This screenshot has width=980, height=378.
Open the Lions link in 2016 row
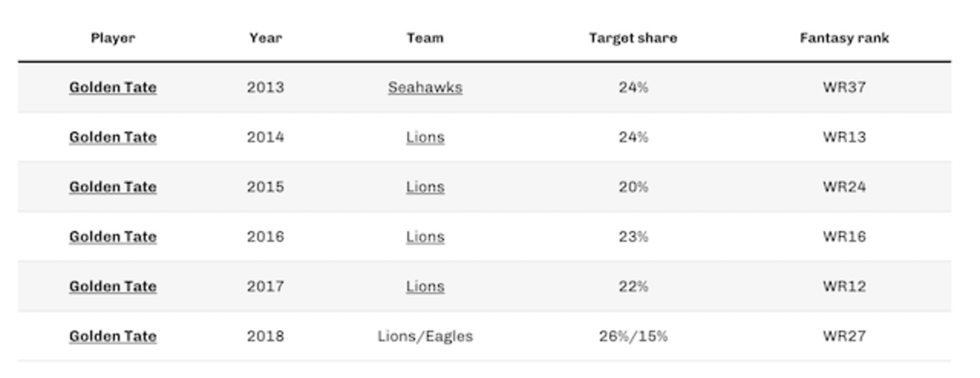coord(425,237)
